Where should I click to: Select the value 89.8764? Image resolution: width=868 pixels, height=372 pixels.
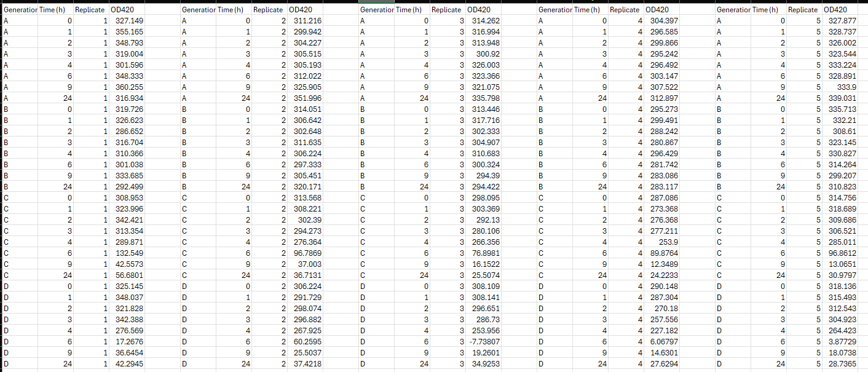coord(663,253)
